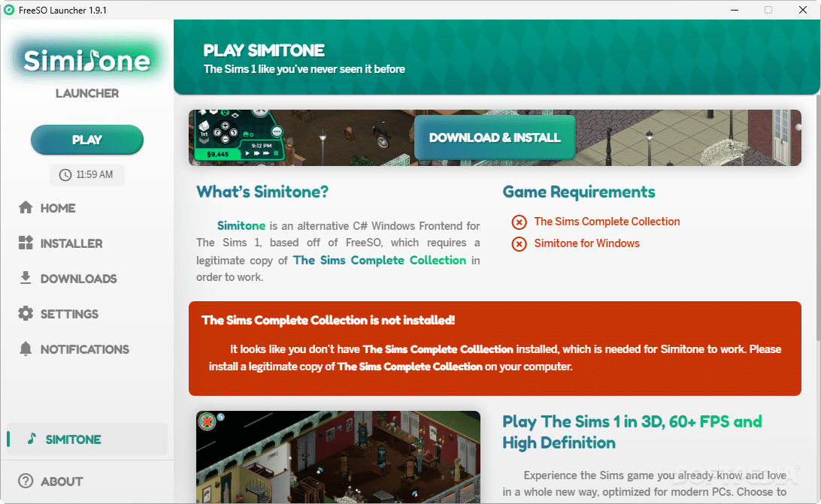Click the red X icon beside Sims Complete Collection
Screen dimensions: 821x504
519,222
